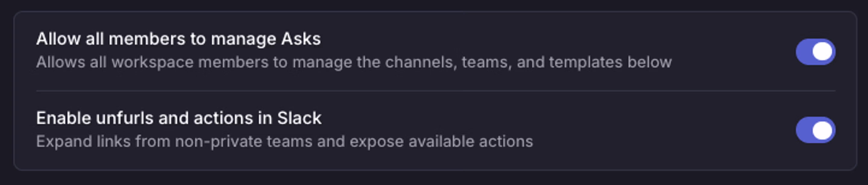Click the word "templates" in the first description
The image size is (868, 185).
[585, 62]
